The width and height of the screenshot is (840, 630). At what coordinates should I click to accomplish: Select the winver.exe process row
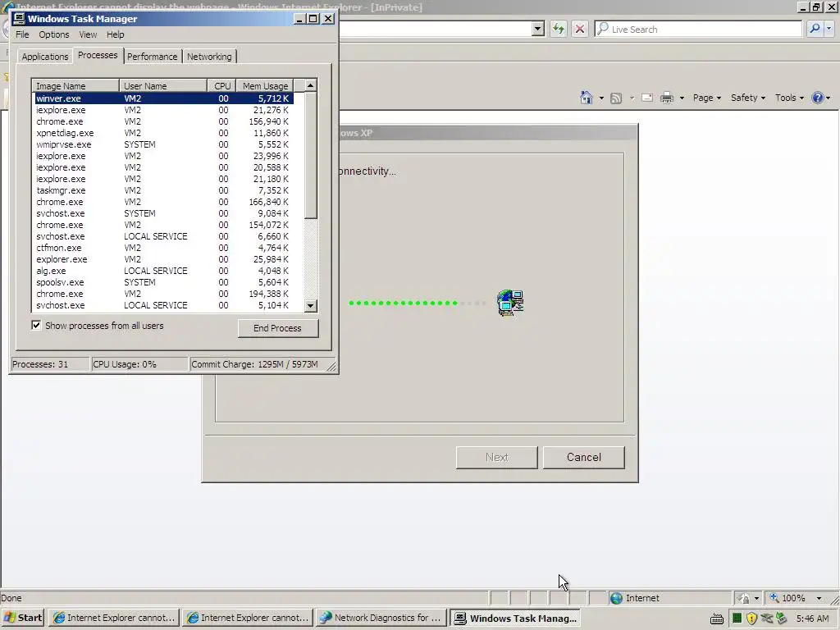(x=163, y=98)
